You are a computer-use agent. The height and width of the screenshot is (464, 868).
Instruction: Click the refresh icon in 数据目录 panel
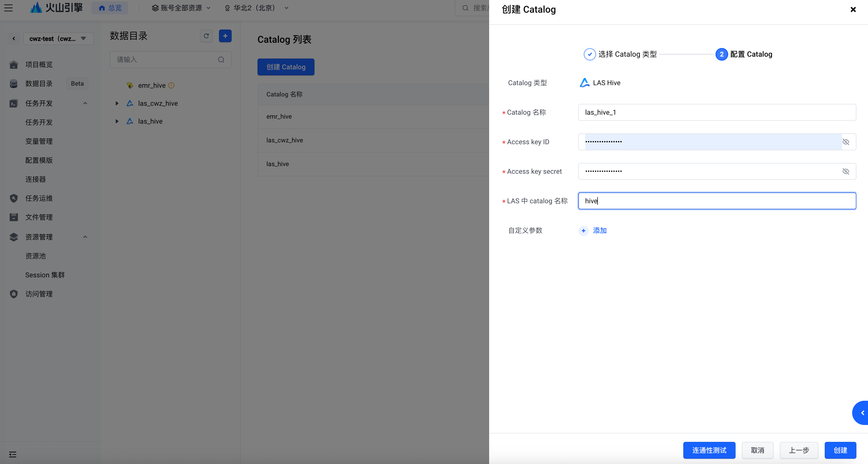click(206, 36)
